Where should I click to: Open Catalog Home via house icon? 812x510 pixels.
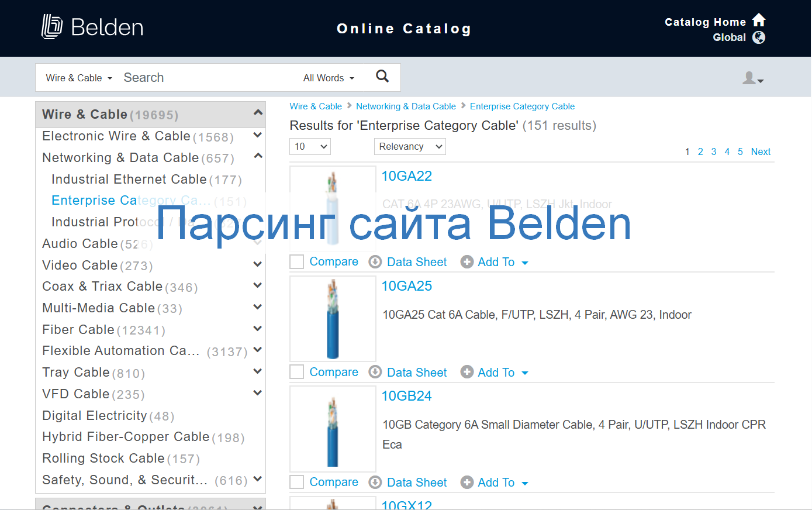pos(759,20)
